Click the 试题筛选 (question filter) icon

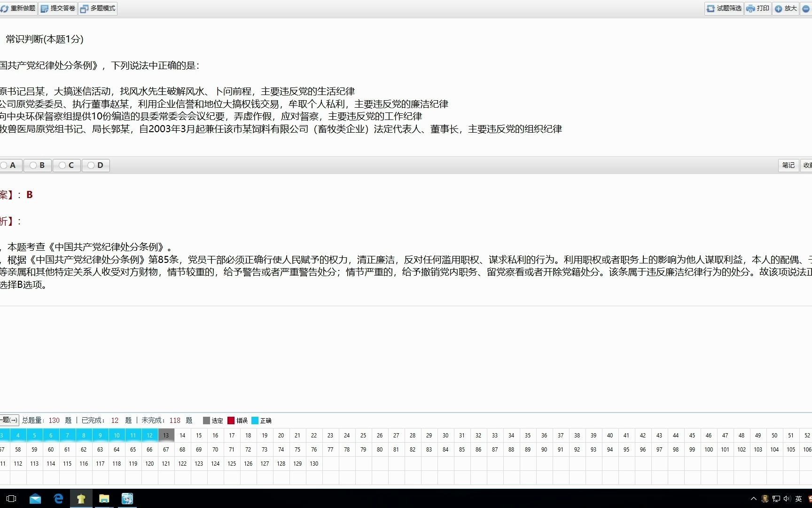[x=723, y=8]
